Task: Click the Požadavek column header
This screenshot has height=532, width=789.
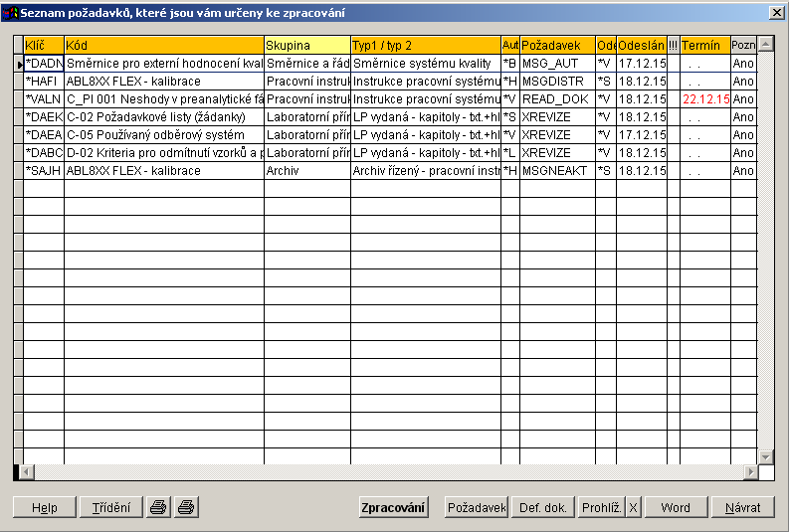Action: click(x=557, y=46)
